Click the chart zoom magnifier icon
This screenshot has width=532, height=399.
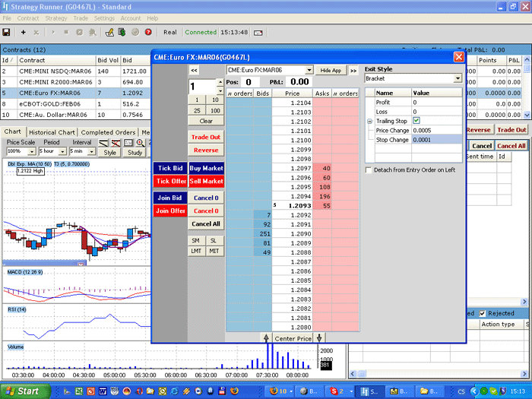click(140, 143)
